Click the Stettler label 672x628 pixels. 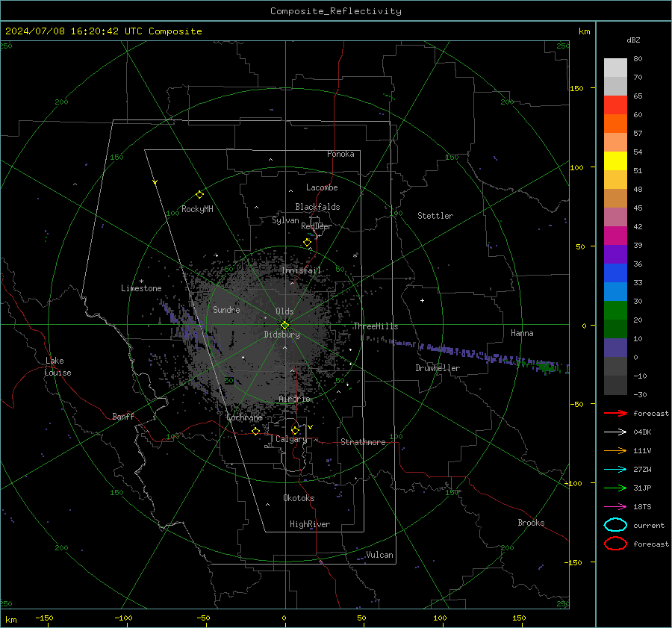click(x=435, y=216)
